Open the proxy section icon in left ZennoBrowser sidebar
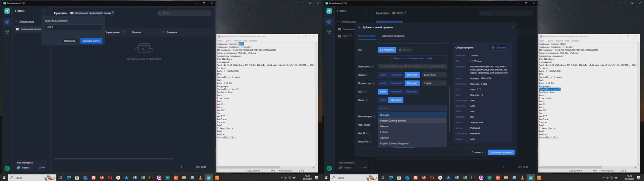Screen dimensions: 644x181 [7, 32]
